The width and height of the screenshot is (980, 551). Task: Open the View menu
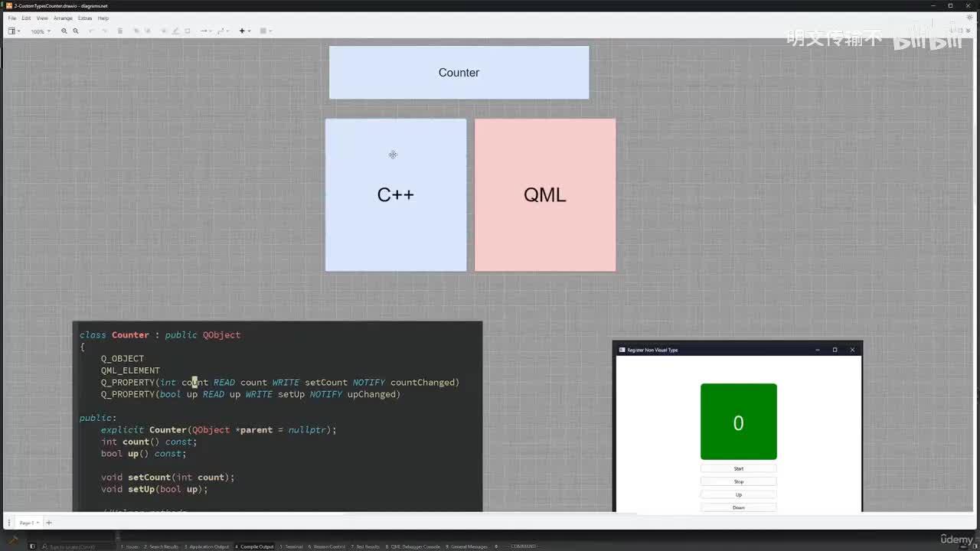[42, 18]
